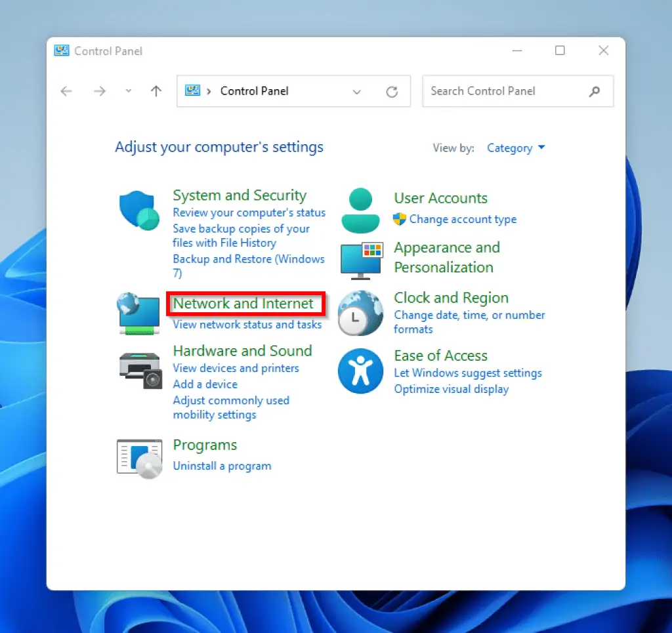Click the Control Panel icon in address bar
Screen dimensions: 672x633
click(192, 91)
